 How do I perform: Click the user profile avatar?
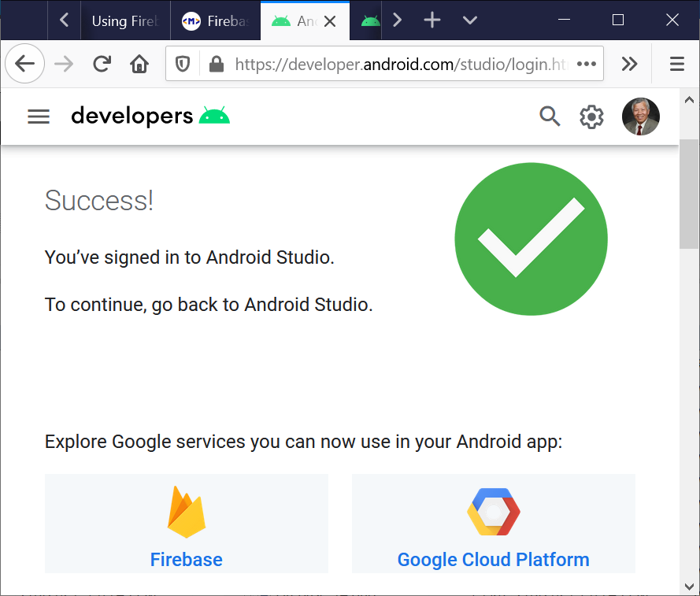pyautogui.click(x=640, y=117)
